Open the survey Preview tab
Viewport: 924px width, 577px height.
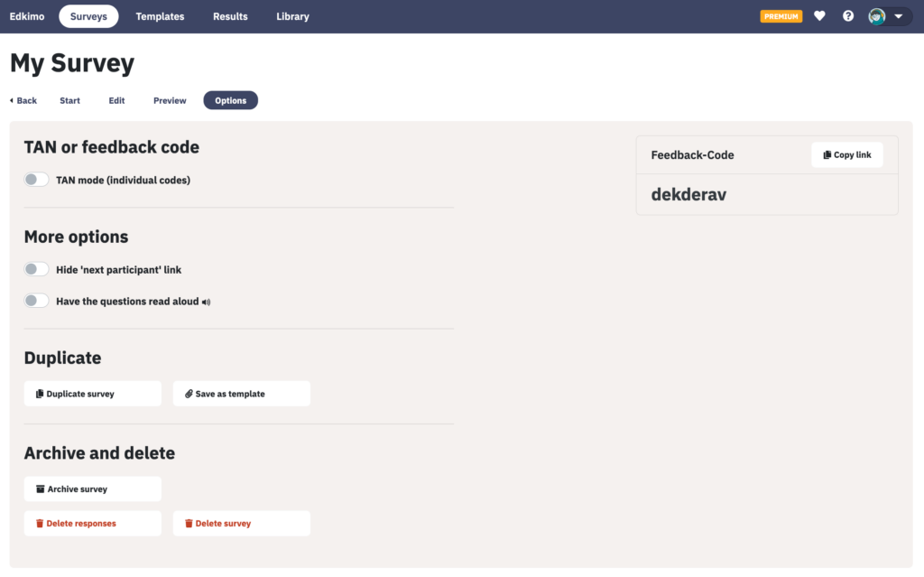click(170, 100)
